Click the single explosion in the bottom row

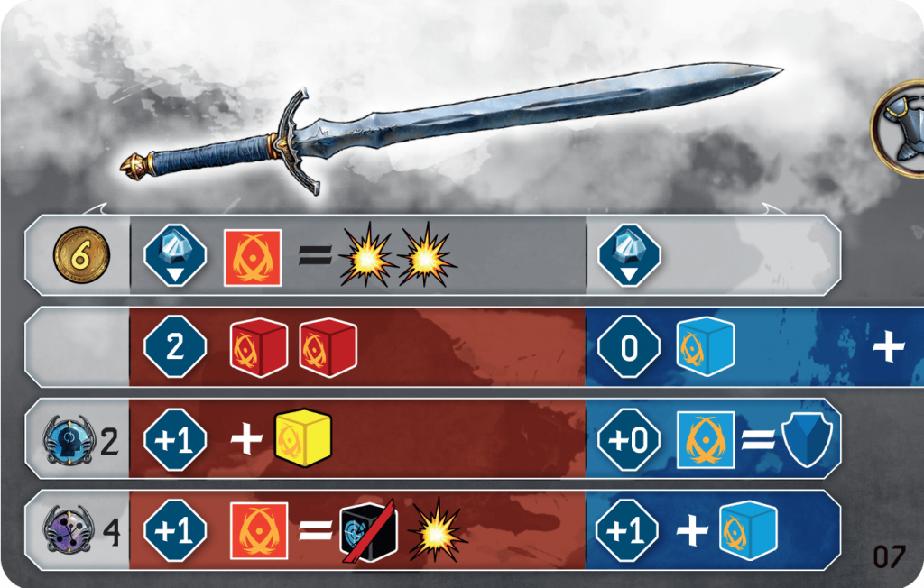(x=437, y=531)
